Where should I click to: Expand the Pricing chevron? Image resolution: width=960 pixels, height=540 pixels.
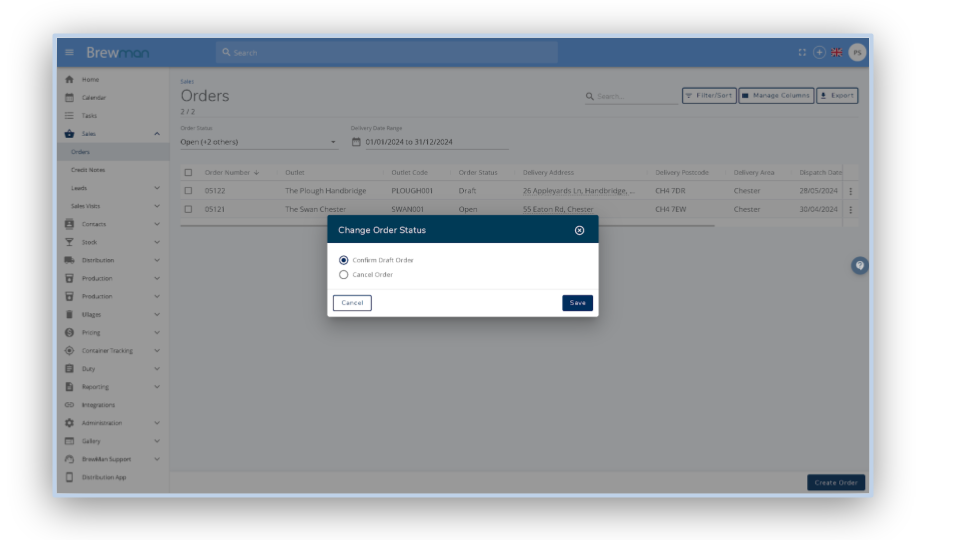157,332
